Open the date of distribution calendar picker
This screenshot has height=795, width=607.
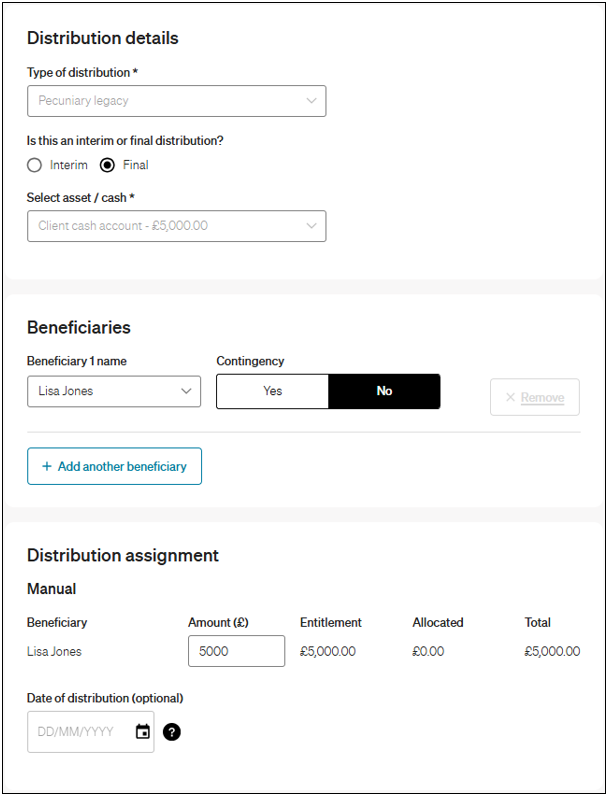point(143,732)
